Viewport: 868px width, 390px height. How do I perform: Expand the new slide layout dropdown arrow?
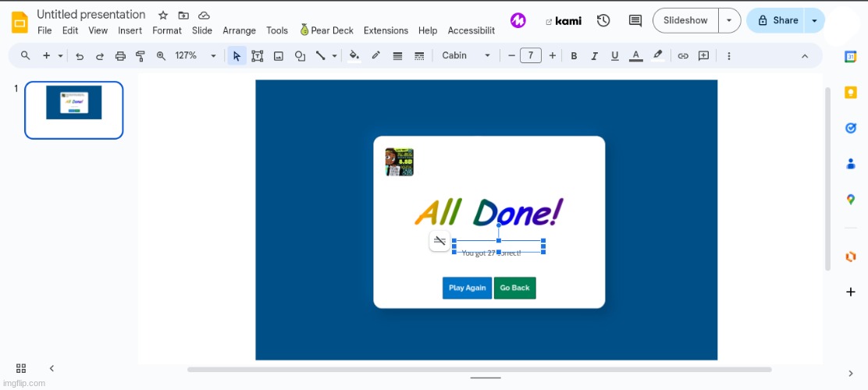(60, 55)
